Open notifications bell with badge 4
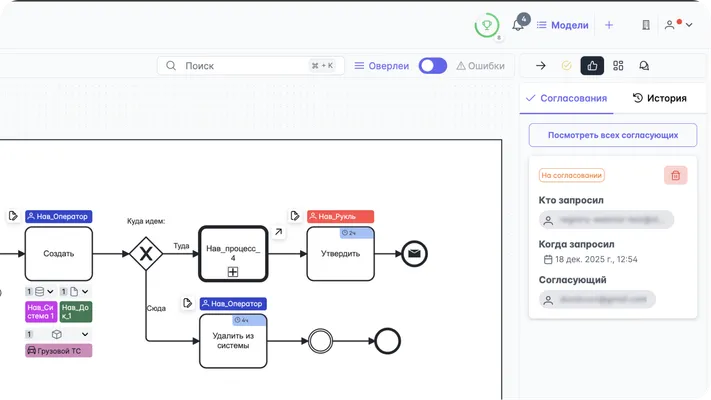 (518, 25)
